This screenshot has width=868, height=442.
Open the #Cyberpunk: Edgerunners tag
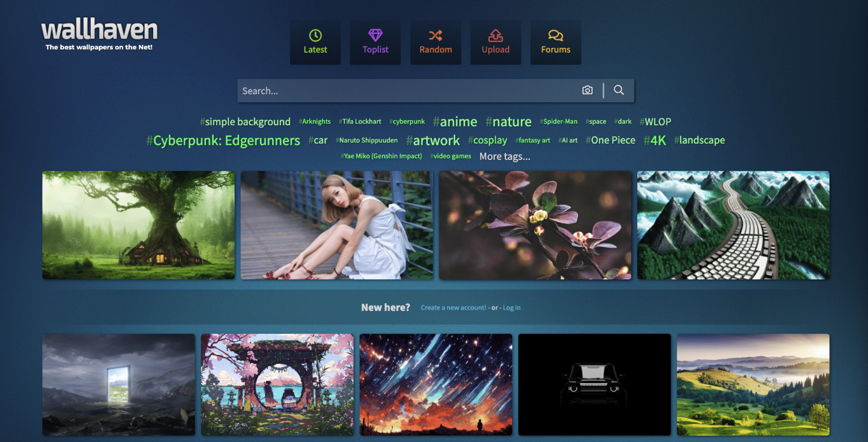tap(223, 141)
